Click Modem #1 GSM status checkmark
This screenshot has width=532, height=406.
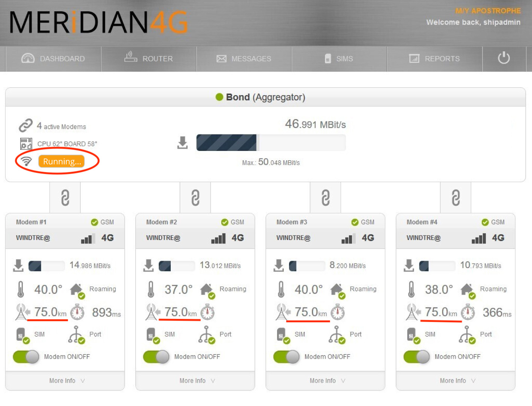(94, 222)
